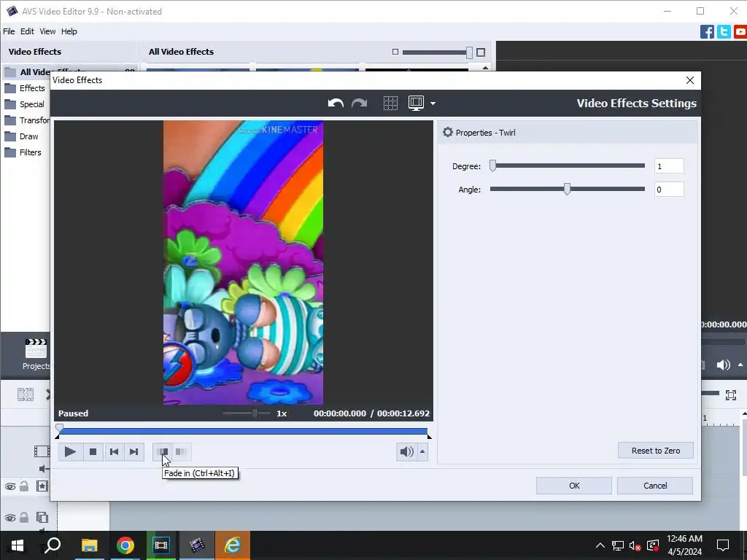The image size is (747, 560).
Task: Open Windows Start menu
Action: (x=18, y=545)
